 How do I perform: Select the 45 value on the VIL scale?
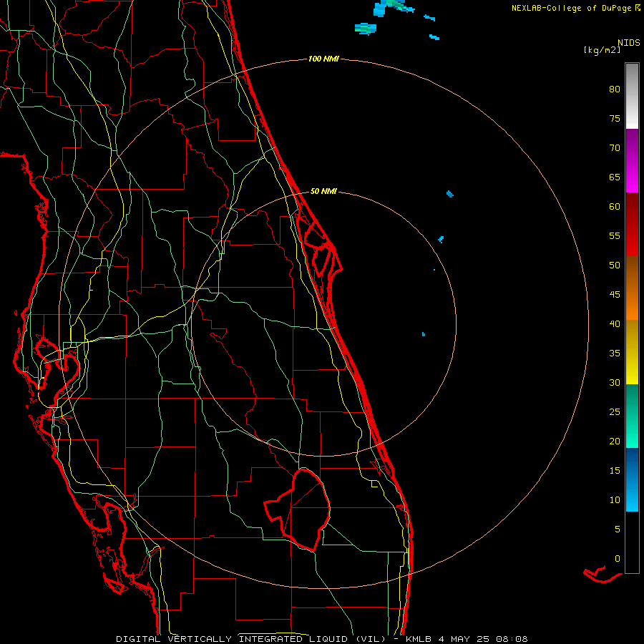coord(615,295)
